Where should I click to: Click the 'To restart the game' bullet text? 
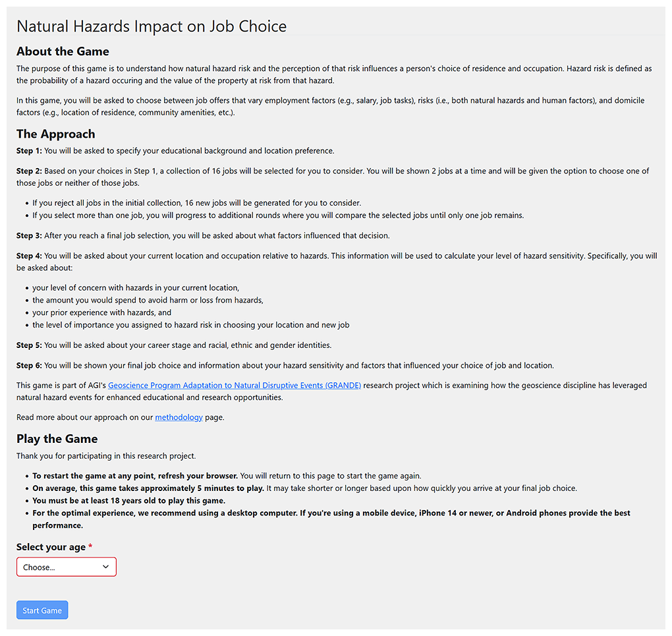(135, 476)
